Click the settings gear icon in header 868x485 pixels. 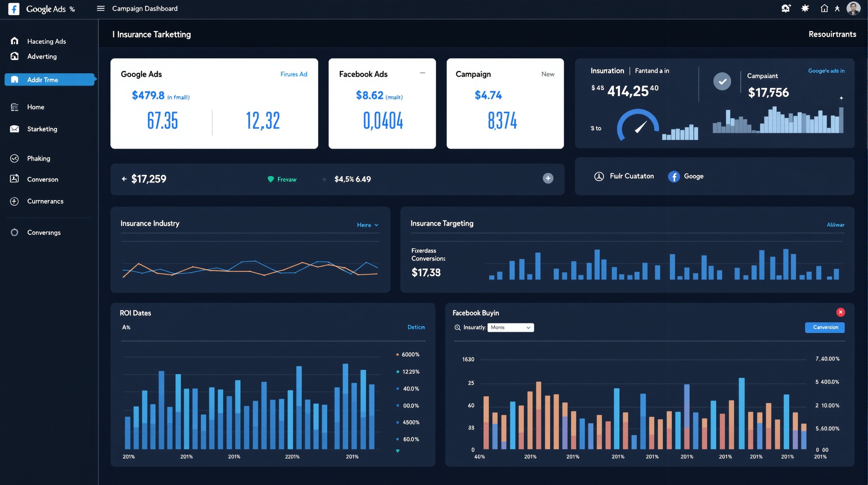[x=805, y=9]
